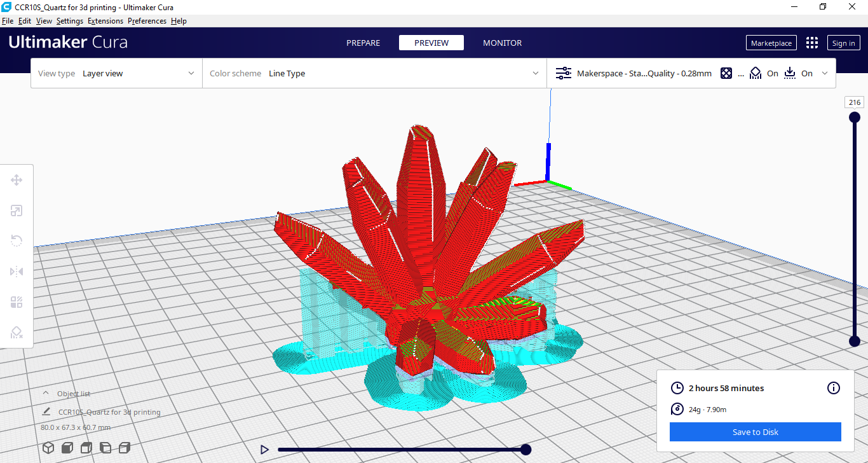Select the Rotate tool
This screenshot has height=463, width=868.
[x=17, y=240]
